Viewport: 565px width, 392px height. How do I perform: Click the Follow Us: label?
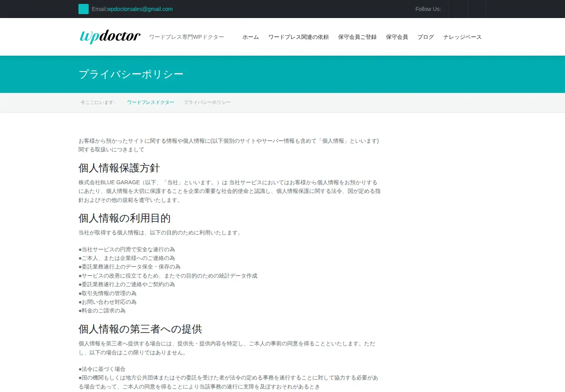point(428,9)
